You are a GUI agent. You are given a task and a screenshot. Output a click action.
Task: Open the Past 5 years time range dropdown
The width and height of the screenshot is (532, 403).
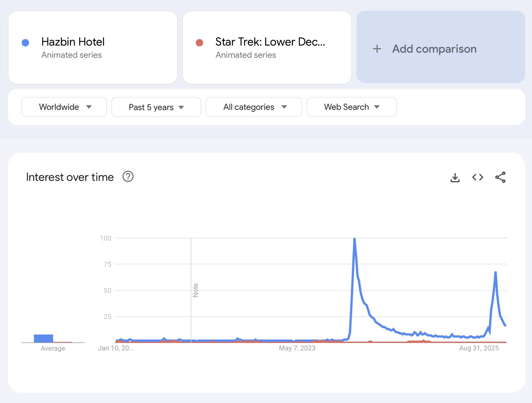tap(156, 107)
